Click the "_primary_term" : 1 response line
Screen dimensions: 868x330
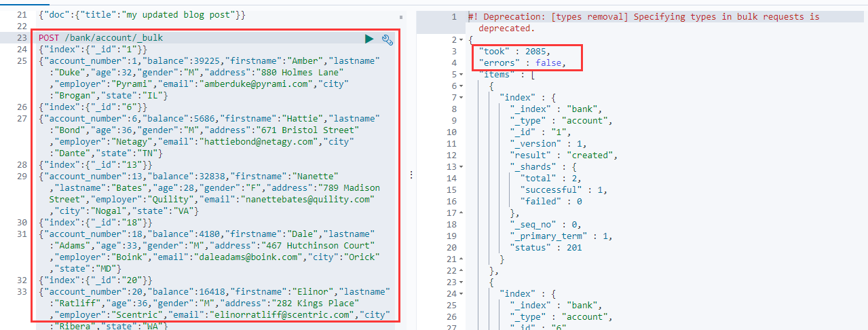(561, 236)
